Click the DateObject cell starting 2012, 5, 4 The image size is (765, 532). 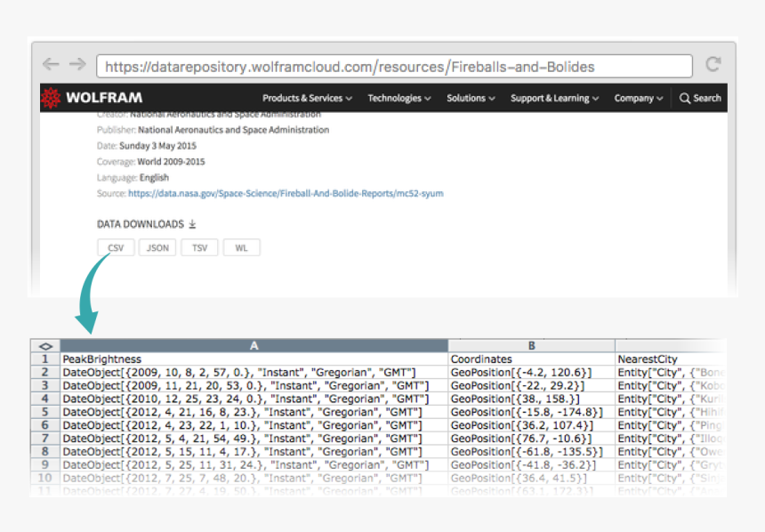pyautogui.click(x=254, y=439)
